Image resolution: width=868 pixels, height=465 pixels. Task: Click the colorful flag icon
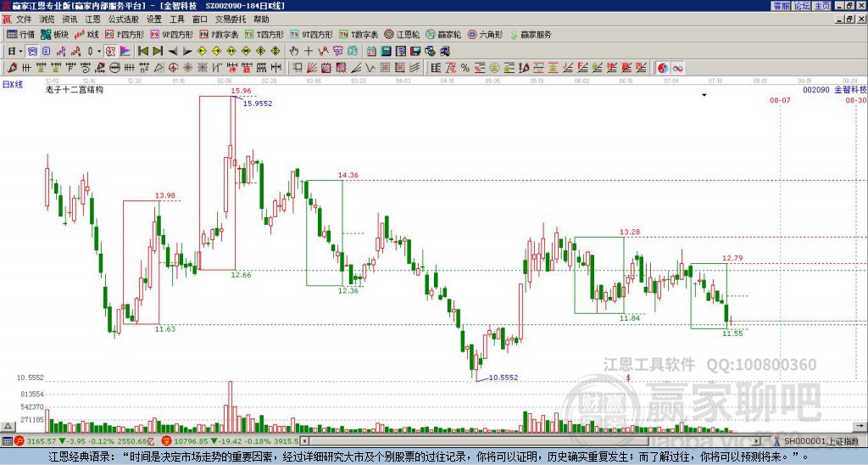125,51
